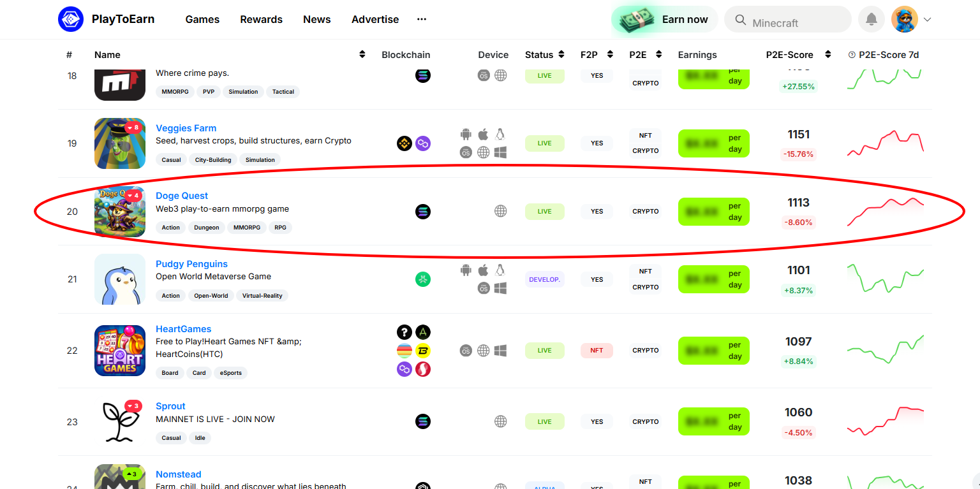Viewport: 980px width, 489px height.
Task: Click the Earn now button
Action: [x=665, y=20]
